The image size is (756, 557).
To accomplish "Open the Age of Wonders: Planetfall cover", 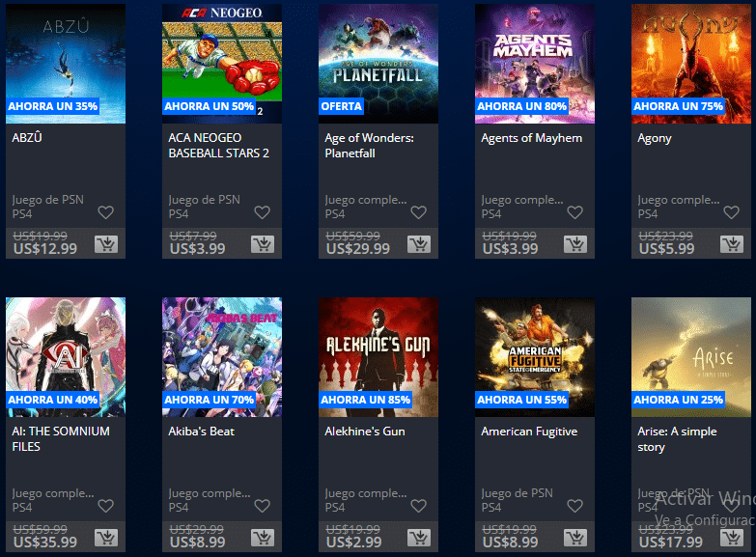I will [378, 64].
